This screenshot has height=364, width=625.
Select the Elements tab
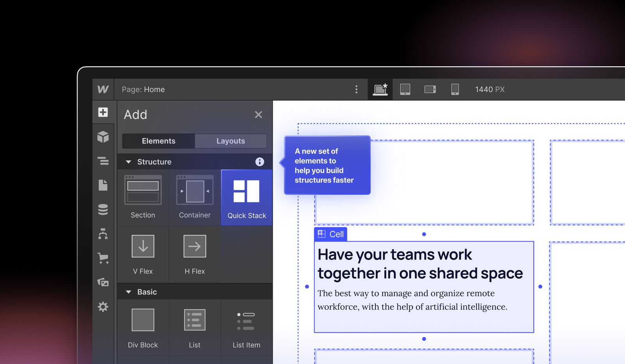coord(158,141)
